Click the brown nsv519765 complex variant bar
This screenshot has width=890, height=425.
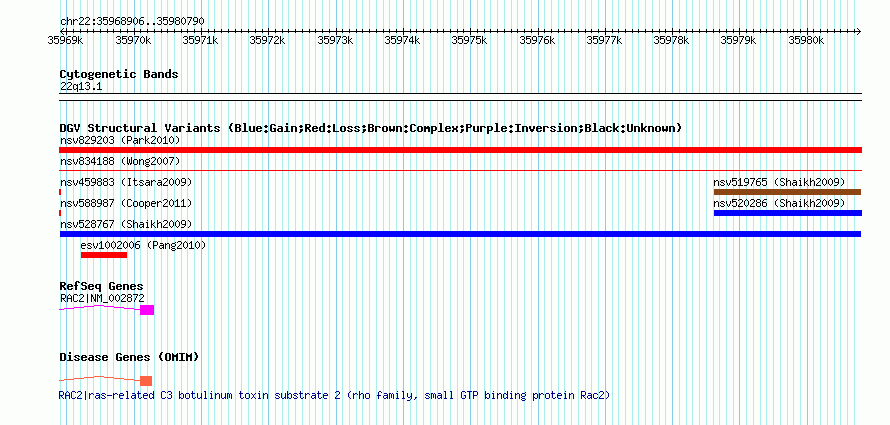pyautogui.click(x=787, y=192)
